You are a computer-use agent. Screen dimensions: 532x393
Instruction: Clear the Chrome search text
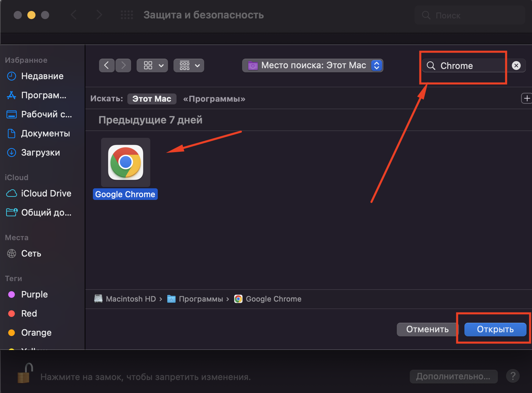[516, 65]
